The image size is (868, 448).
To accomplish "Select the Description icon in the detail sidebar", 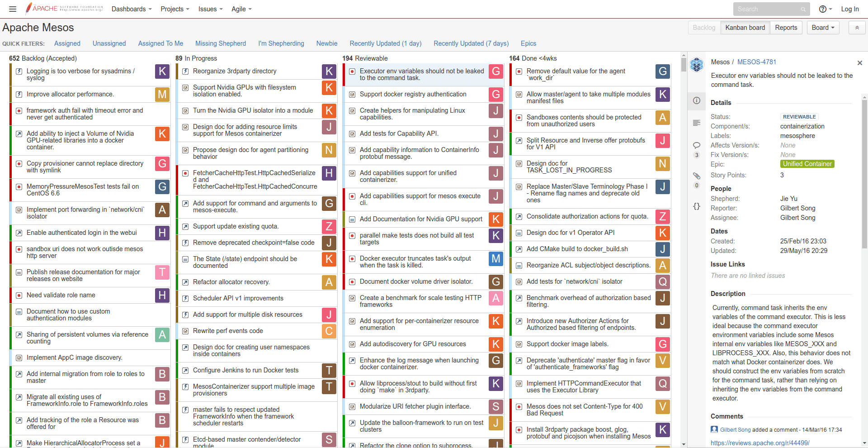I will pos(697,122).
